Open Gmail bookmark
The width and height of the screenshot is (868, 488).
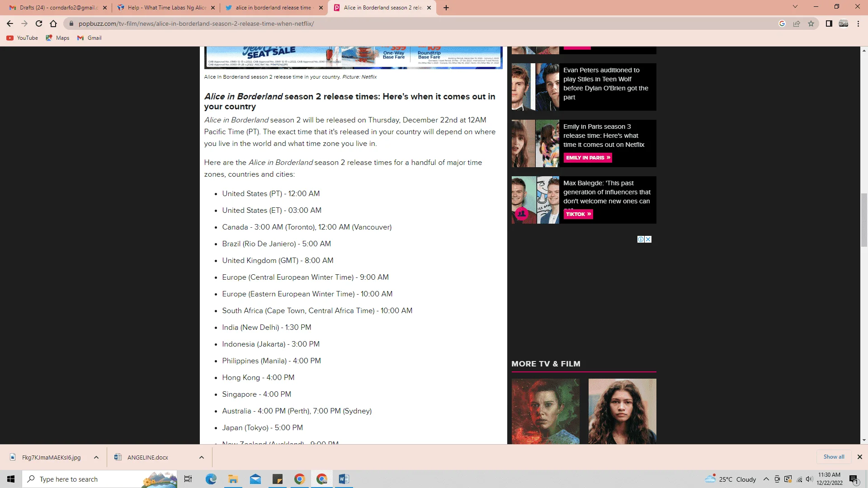89,38
